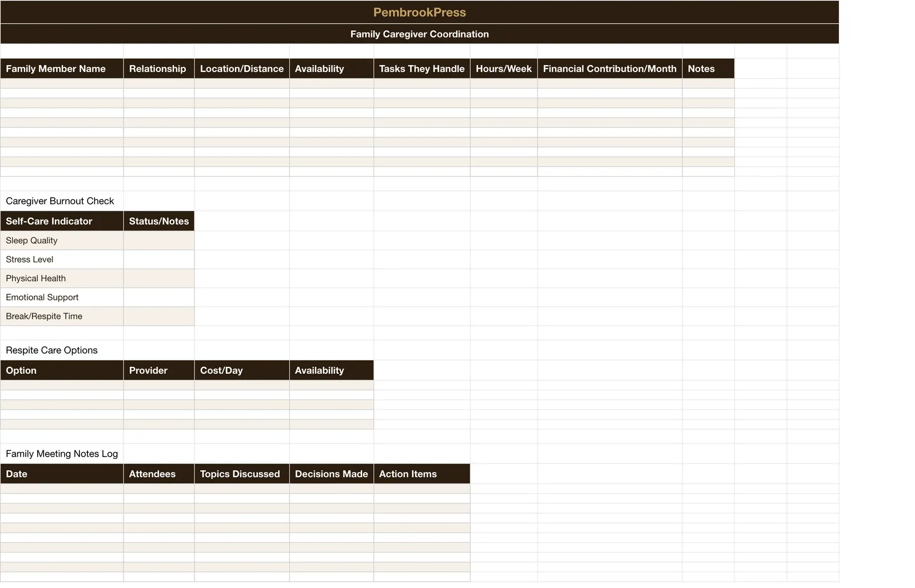Click the Family Caregiver Coordination header
The image size is (915, 588).
[x=419, y=34]
